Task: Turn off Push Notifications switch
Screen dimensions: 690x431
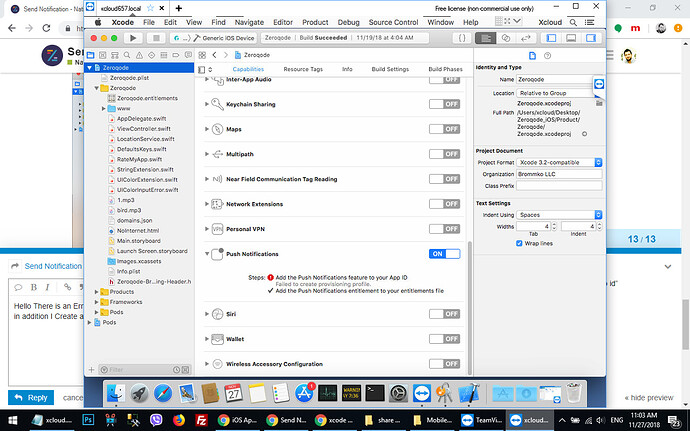Action: 444,254
